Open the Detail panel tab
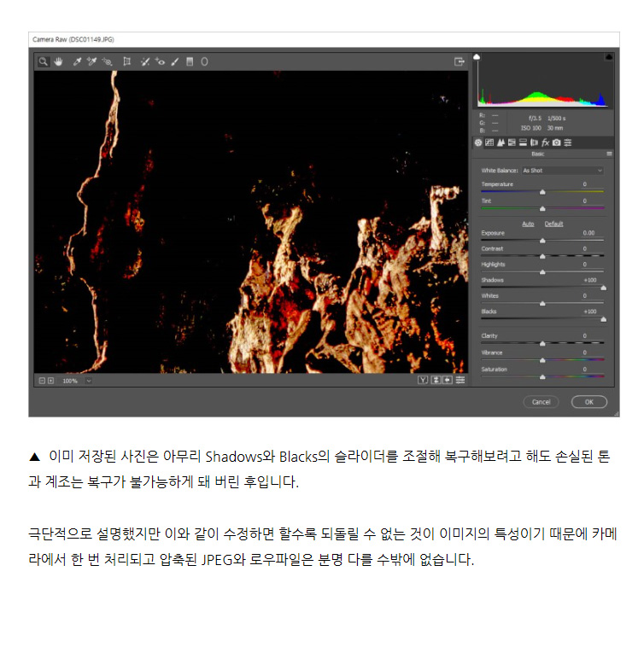The height and width of the screenshot is (647, 644). [501, 143]
